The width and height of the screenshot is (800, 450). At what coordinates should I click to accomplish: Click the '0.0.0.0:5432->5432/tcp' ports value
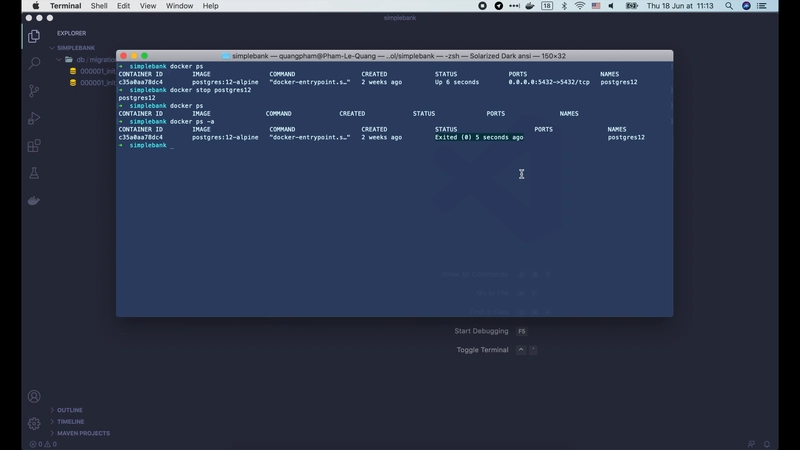click(x=548, y=82)
